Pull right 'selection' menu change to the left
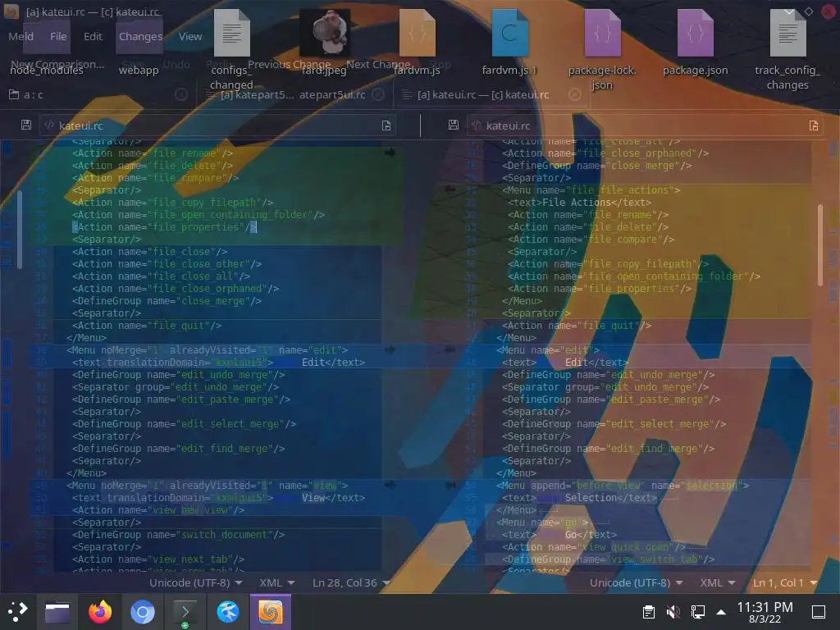This screenshot has width=840, height=630. pyautogui.click(x=450, y=486)
